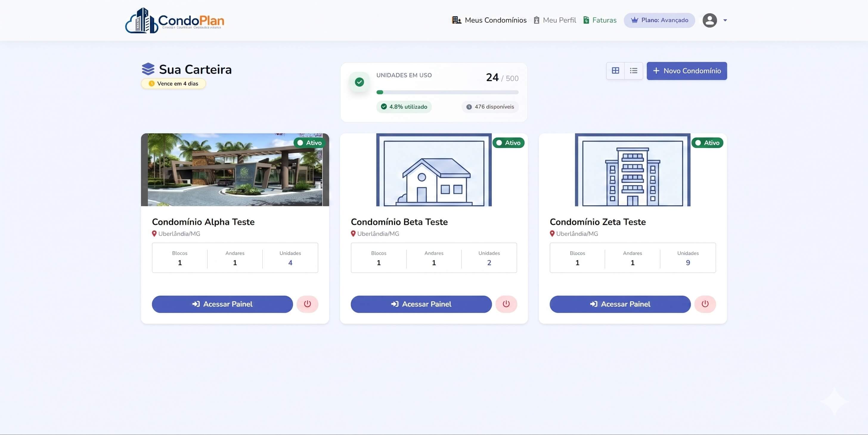Click the Vence em 4 dias badge

click(173, 84)
